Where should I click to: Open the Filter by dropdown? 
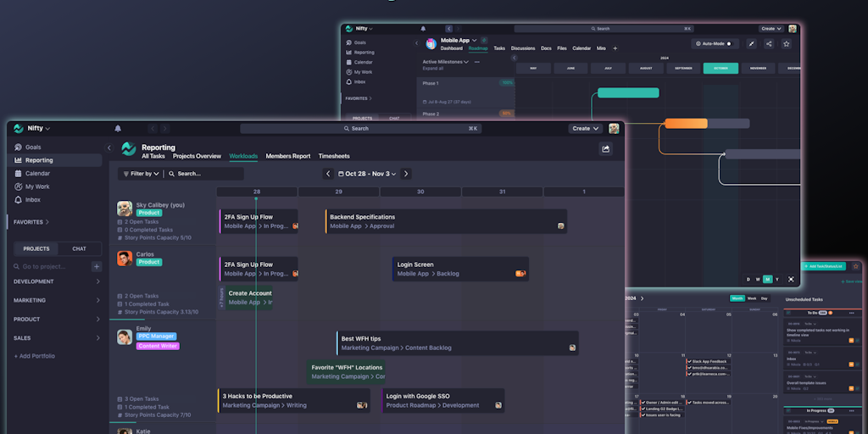141,174
